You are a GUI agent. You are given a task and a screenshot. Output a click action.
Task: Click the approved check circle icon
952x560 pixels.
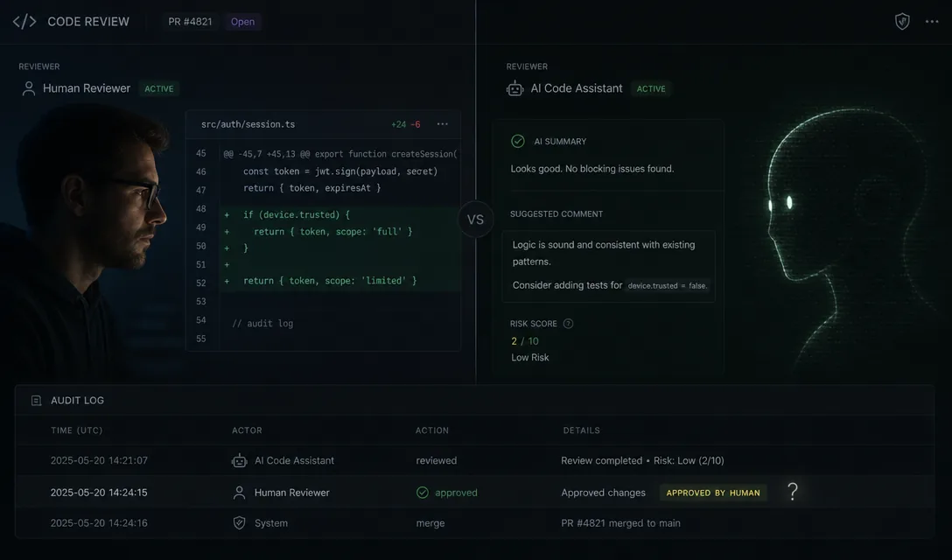pyautogui.click(x=423, y=493)
